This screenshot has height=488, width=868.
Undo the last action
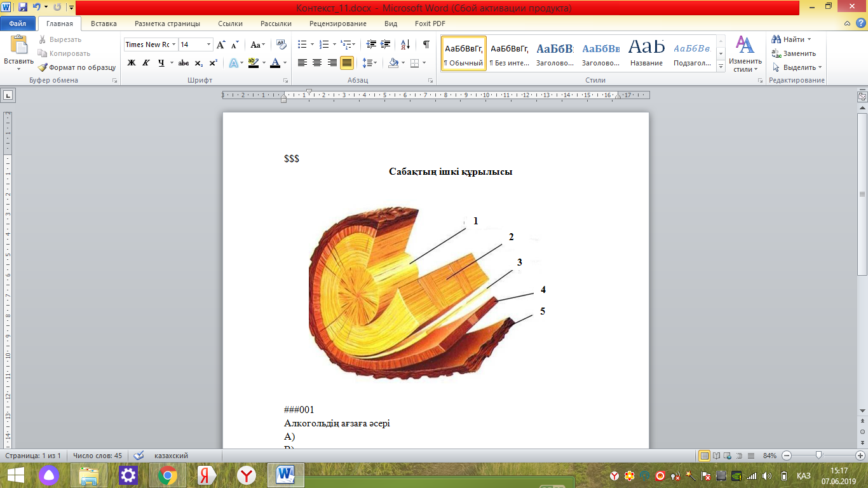[x=37, y=8]
